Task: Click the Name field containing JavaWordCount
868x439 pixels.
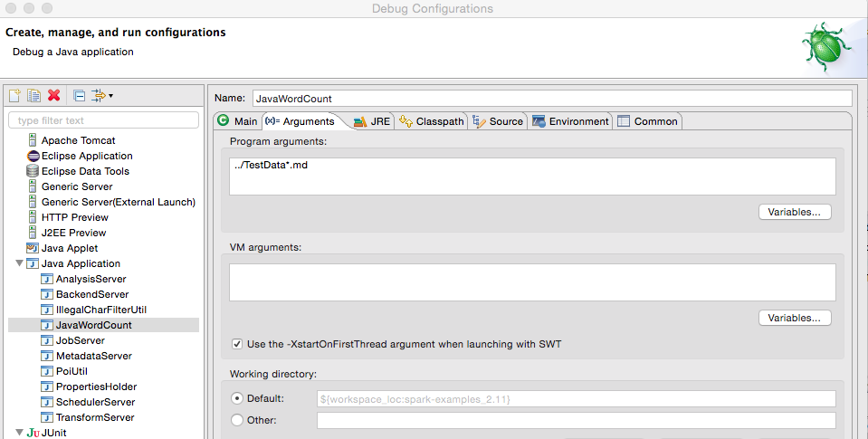Action: 552,99
